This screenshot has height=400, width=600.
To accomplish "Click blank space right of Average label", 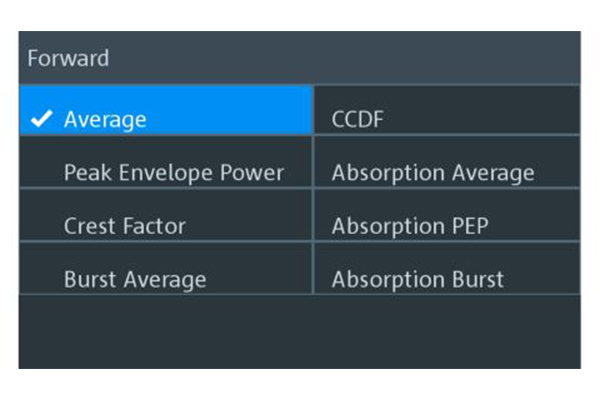I will click(x=230, y=119).
